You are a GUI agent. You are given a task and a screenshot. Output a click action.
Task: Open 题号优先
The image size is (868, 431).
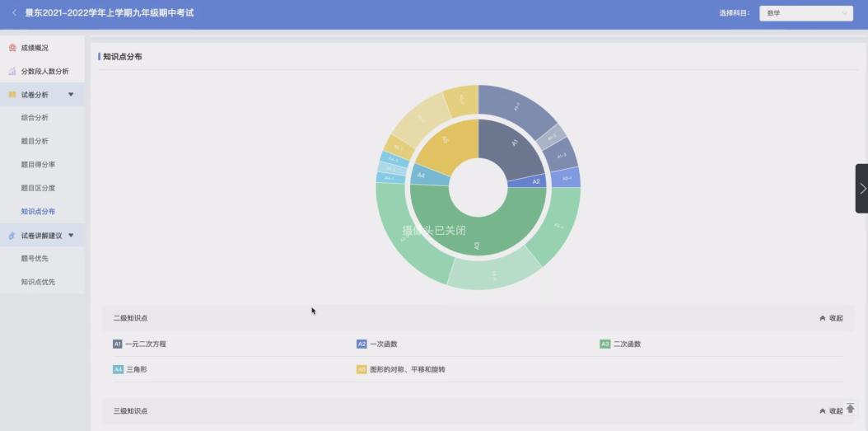click(x=35, y=259)
